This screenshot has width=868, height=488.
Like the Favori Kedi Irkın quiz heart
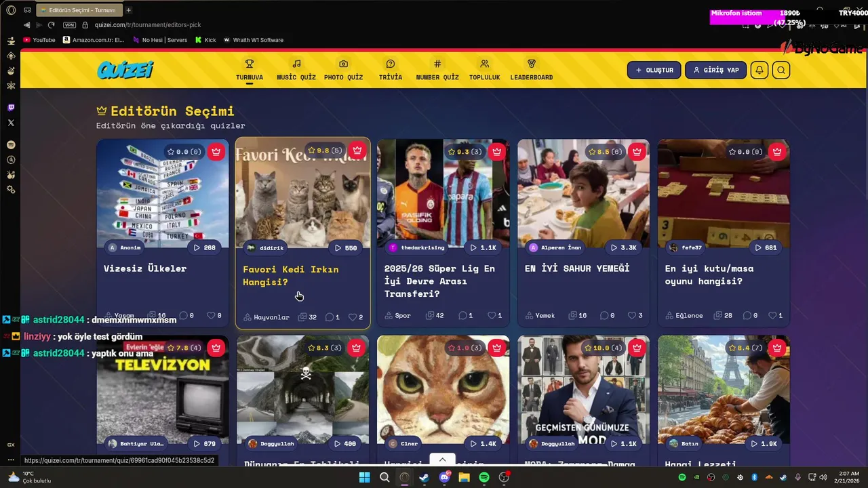tap(355, 317)
